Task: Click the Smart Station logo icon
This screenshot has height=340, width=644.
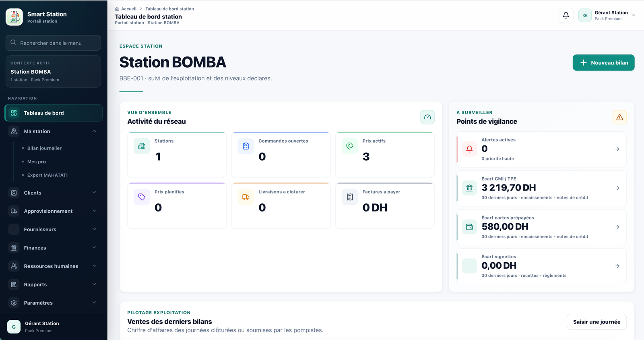Action: tap(14, 17)
